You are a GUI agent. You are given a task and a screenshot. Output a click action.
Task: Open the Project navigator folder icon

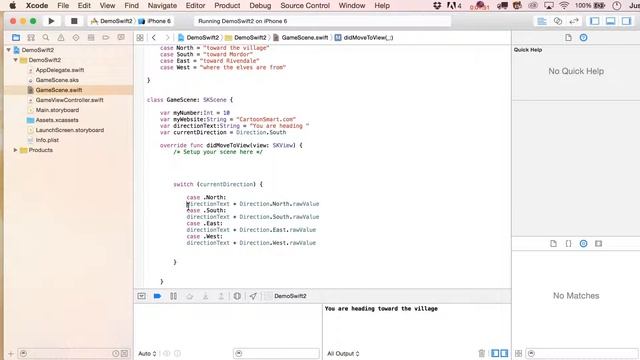pos(16,38)
